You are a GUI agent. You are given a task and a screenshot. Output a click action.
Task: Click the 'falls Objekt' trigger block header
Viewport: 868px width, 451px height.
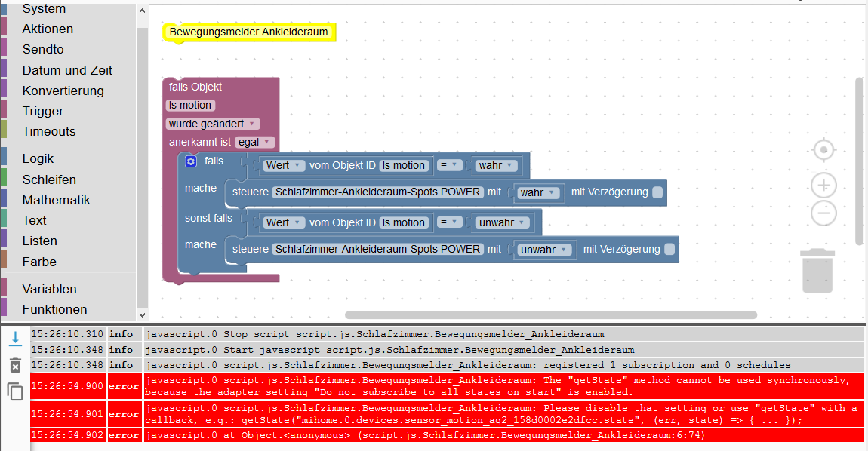click(x=195, y=87)
